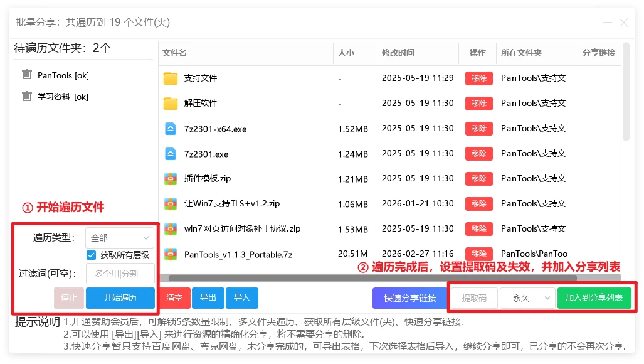This screenshot has height=364, width=644.
Task: Click the 过滤词 input field
Action: [120, 274]
